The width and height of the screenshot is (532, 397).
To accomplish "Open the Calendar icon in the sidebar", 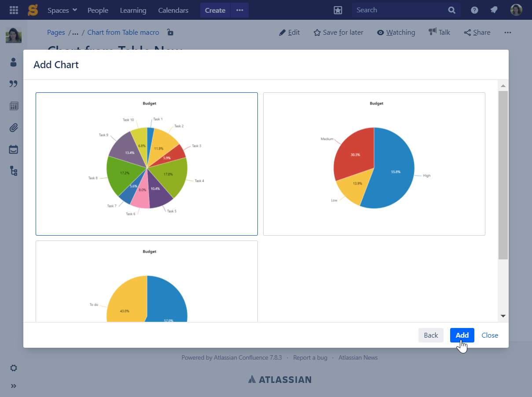I will 13,149.
